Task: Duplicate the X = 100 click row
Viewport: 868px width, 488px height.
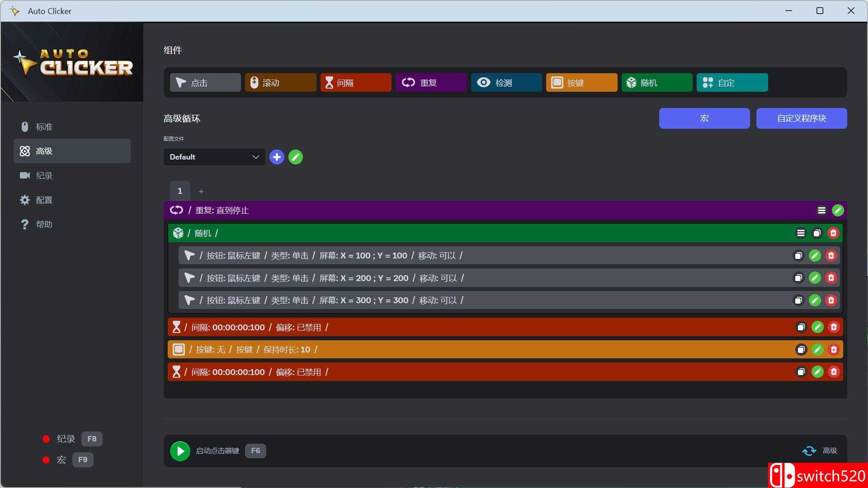Action: pyautogui.click(x=798, y=256)
